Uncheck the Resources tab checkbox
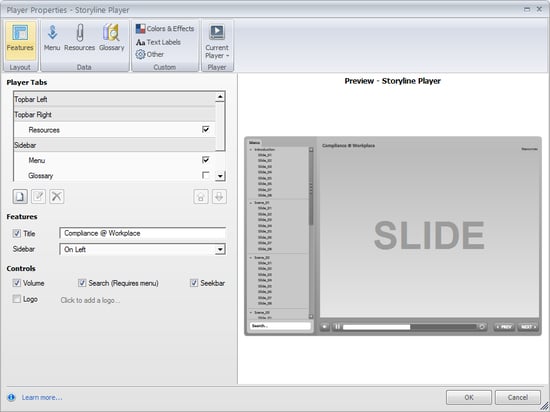This screenshot has width=550, height=412. pyautogui.click(x=206, y=129)
